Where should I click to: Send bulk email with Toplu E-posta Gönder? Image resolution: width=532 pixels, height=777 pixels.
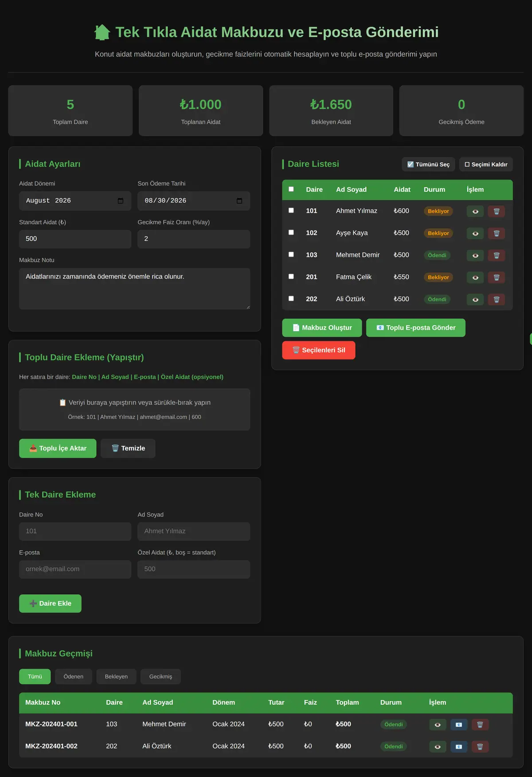click(x=416, y=328)
